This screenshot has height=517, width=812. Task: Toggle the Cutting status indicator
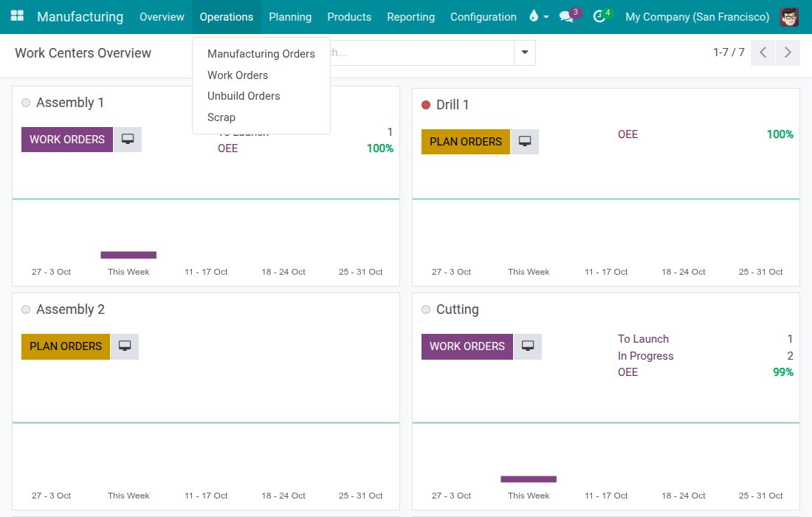tap(426, 309)
